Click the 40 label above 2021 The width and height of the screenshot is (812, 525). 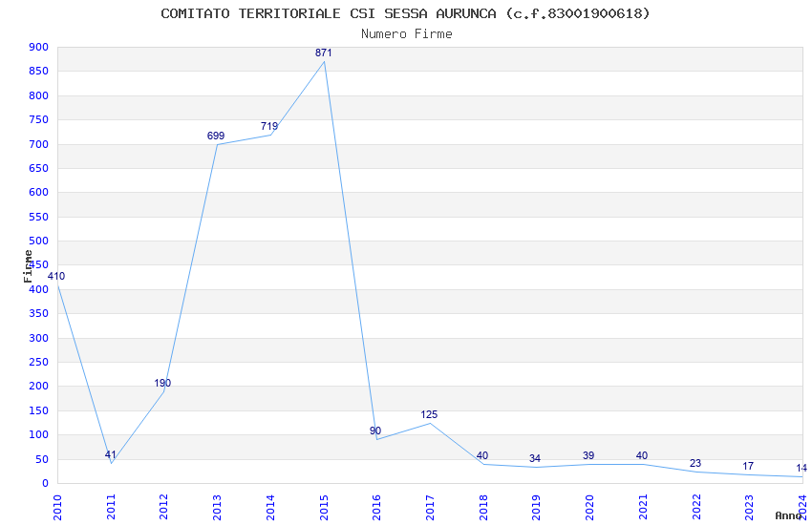[x=642, y=455]
